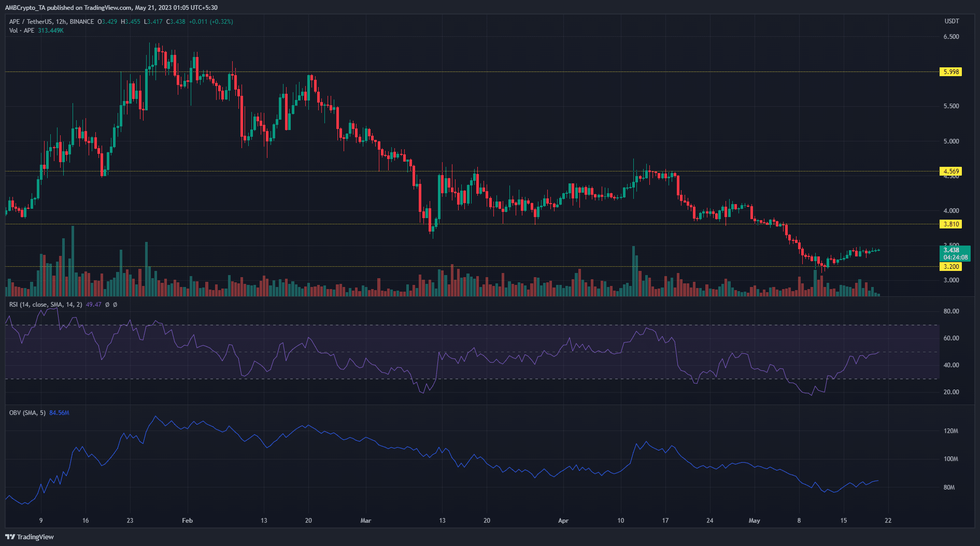This screenshot has width=980, height=546.
Task: Click the Feb date on time axis
Action: pyautogui.click(x=188, y=521)
